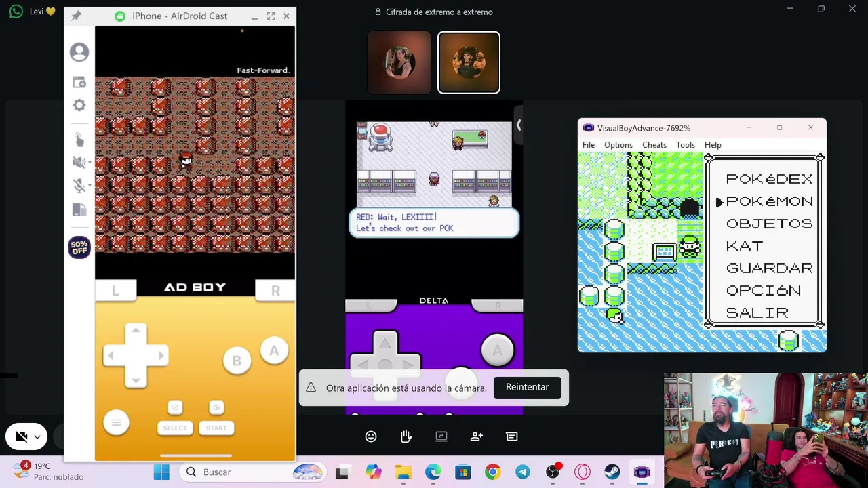Click the Buscar taskbar search field
868x488 pixels.
[x=253, y=472]
